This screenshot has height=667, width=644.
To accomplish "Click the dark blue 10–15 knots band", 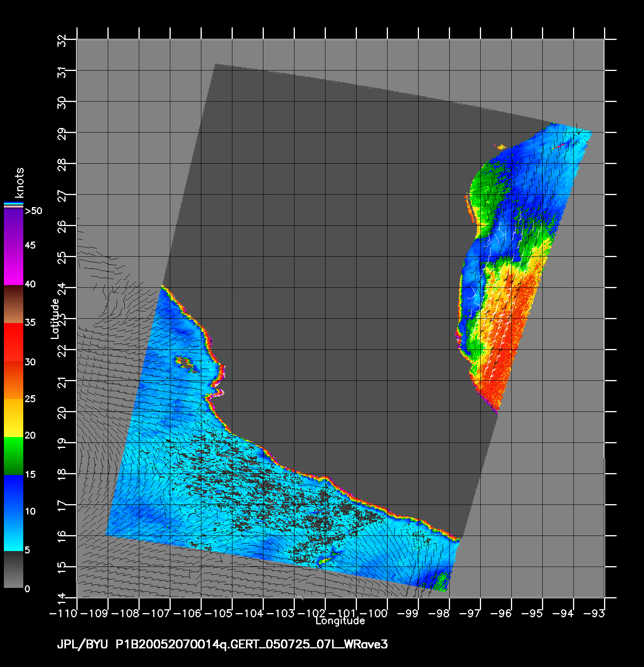I will [14, 494].
